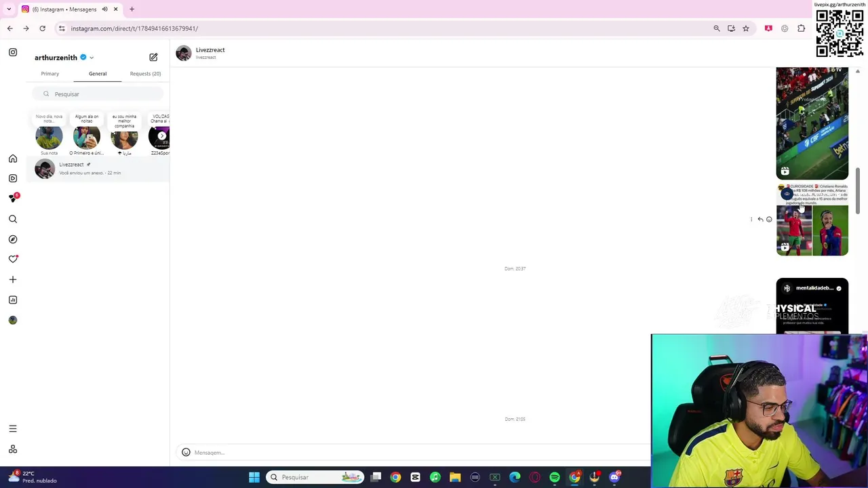Viewport: 868px width, 488px height.
Task: Open the Dashboard chart icon
Action: (x=13, y=300)
